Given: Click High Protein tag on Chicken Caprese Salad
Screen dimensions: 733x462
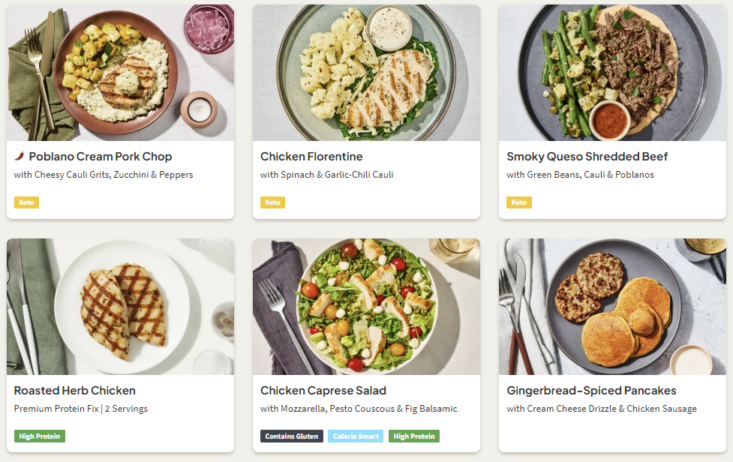Looking at the screenshot, I should [x=414, y=436].
